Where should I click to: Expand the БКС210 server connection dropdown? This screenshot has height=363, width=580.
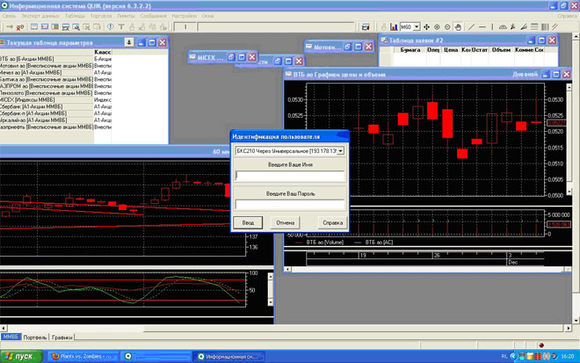pyautogui.click(x=340, y=151)
